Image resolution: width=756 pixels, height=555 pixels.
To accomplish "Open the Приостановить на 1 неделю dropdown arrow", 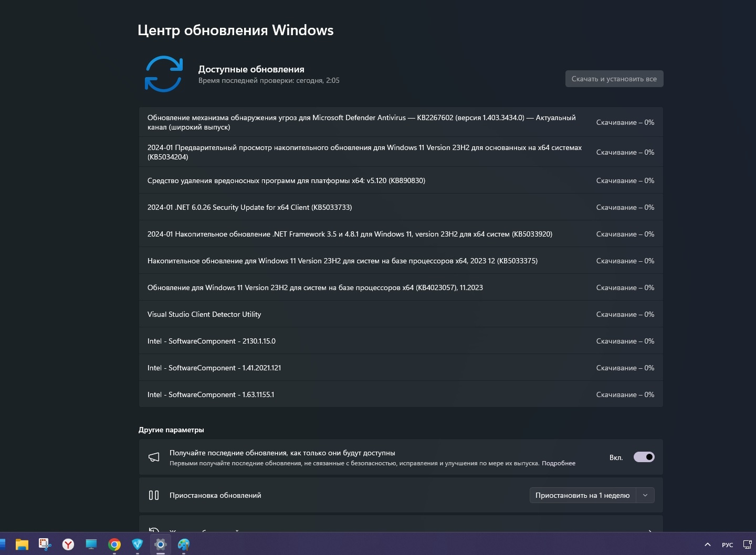I will (x=645, y=495).
